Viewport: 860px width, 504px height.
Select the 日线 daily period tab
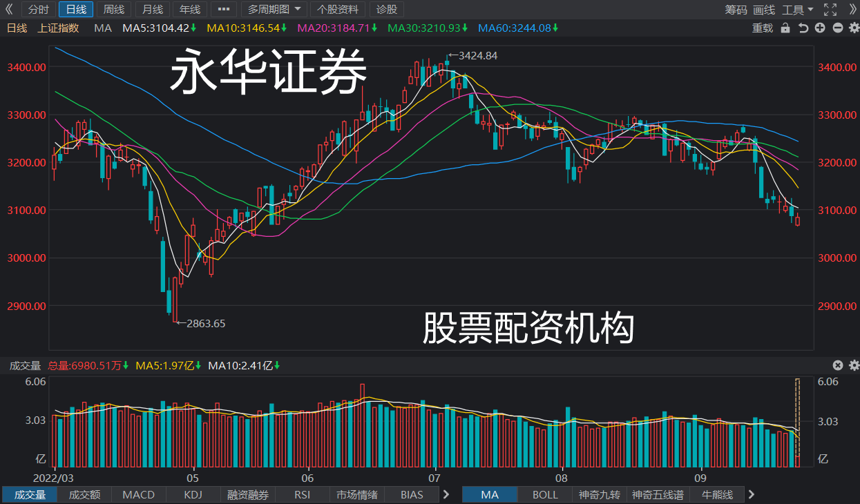(x=76, y=10)
